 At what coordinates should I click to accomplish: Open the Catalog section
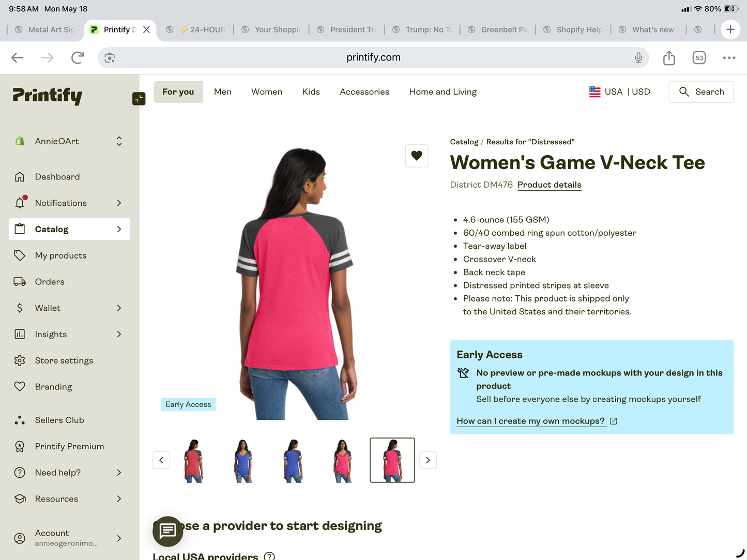(69, 229)
